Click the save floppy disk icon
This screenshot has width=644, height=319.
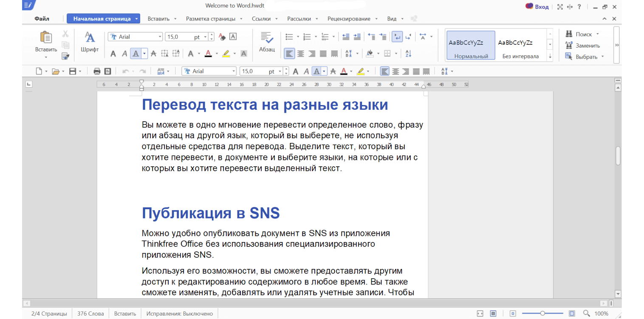(x=73, y=71)
